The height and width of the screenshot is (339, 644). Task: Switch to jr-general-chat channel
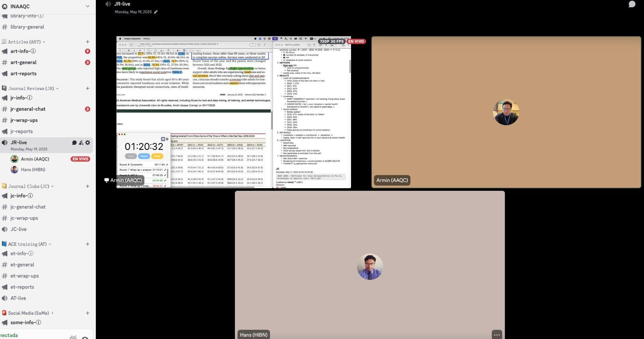[28, 109]
